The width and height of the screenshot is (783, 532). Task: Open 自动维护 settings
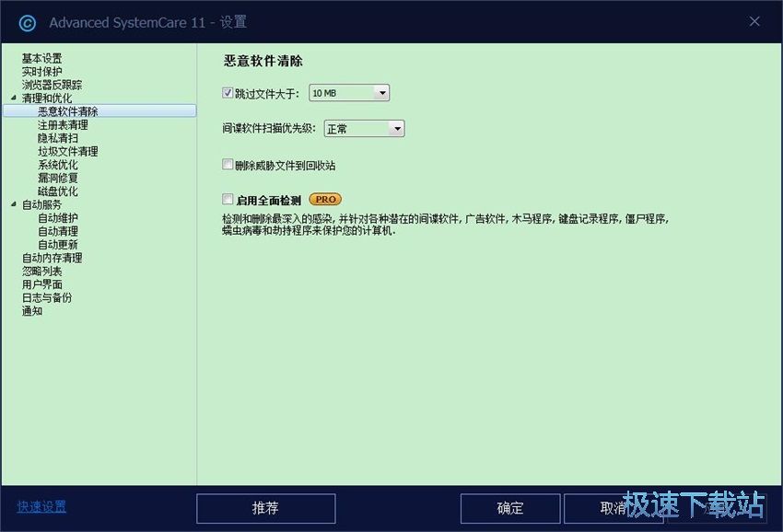click(x=57, y=217)
